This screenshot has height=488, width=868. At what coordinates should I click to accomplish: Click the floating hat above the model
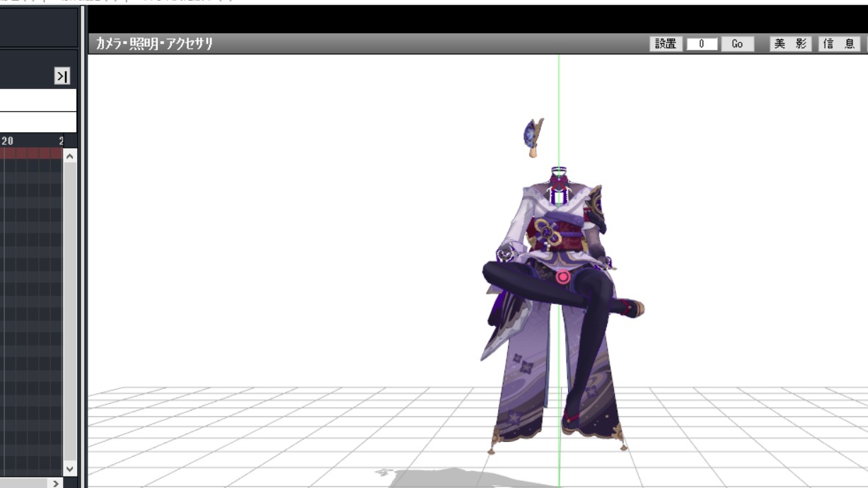(533, 136)
